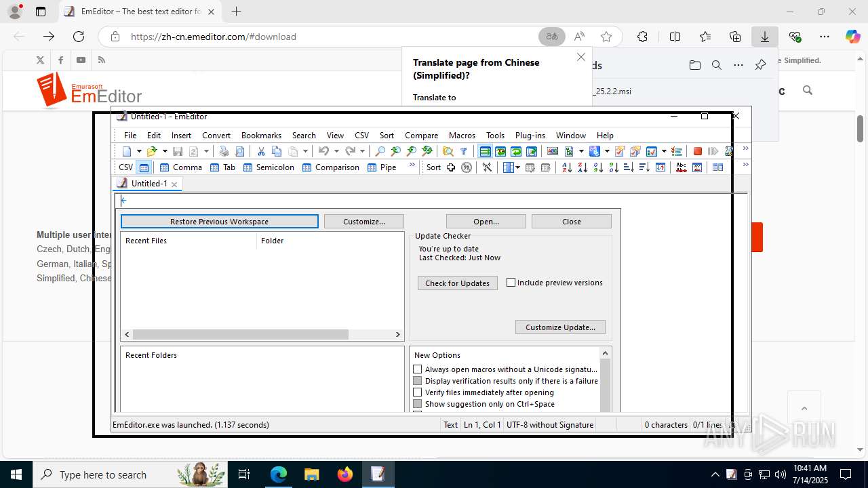Click the sort numbers descending icon
Viewport: 868px width, 488px height.
pos(614,167)
